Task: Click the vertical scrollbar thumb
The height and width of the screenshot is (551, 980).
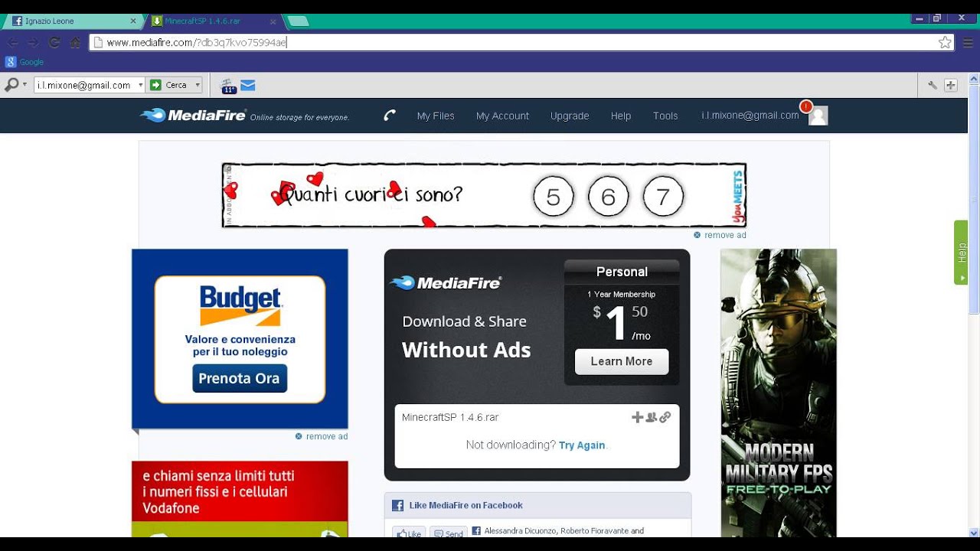Action: (x=974, y=199)
